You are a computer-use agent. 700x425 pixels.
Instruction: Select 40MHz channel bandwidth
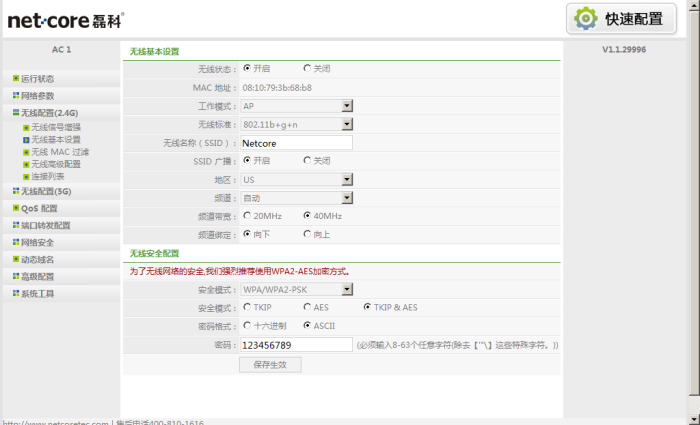(307, 215)
